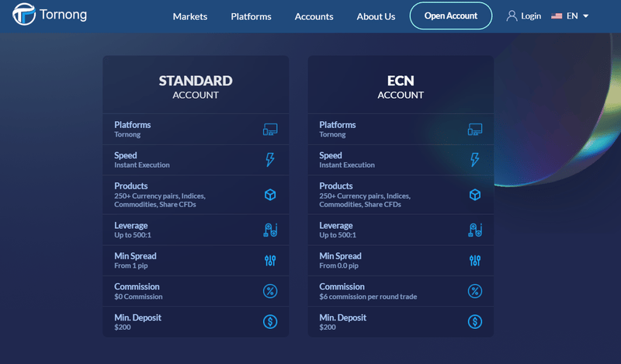Click the US flag language icon
The width and height of the screenshot is (621, 364).
(557, 16)
